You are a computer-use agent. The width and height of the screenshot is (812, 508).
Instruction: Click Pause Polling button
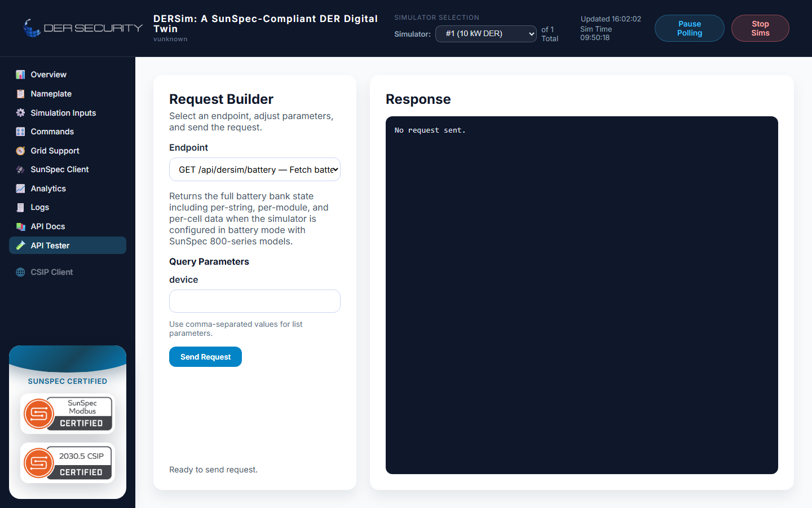(690, 28)
